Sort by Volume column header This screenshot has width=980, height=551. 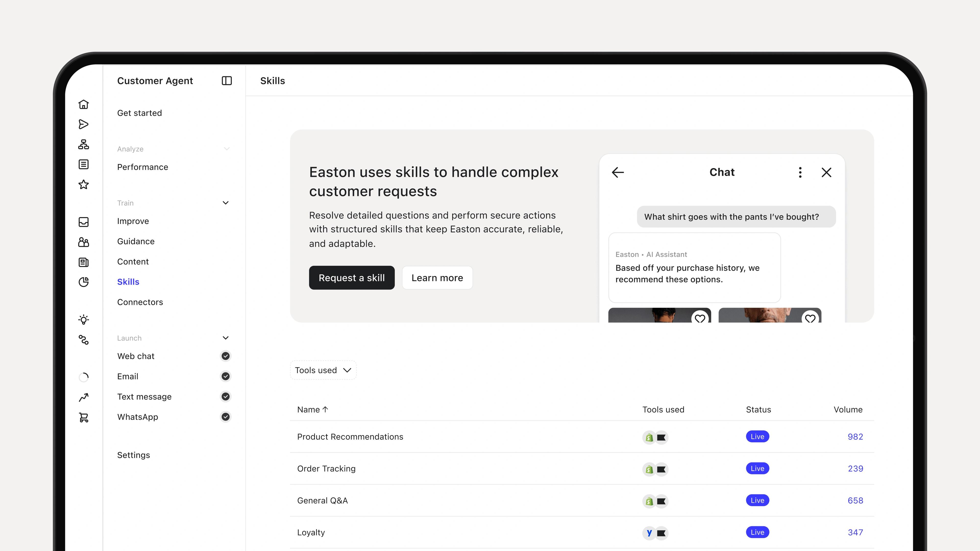coord(848,409)
